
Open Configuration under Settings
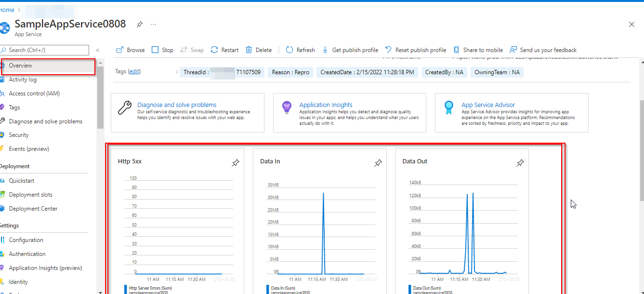26,240
